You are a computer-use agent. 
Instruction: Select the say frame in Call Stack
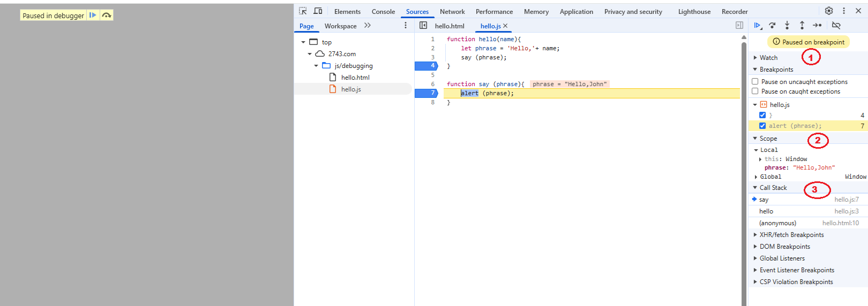[x=808, y=199]
